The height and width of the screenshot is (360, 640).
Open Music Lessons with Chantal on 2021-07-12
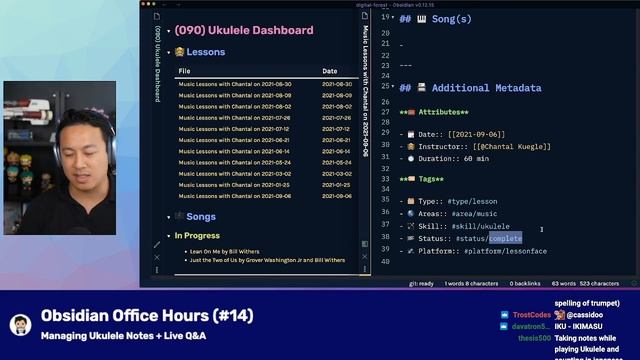233,129
